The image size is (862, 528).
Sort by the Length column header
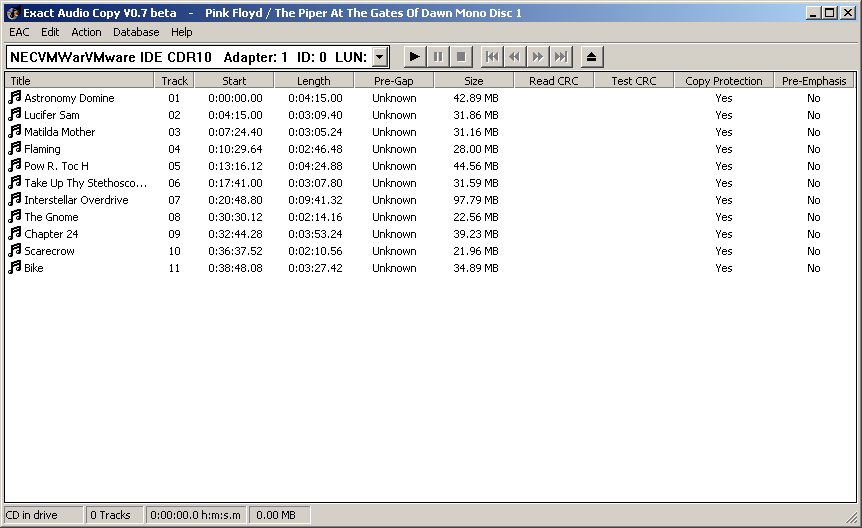(314, 81)
